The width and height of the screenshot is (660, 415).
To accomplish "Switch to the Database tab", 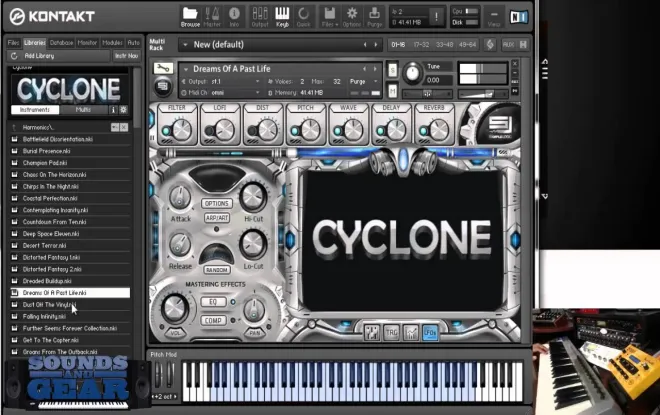I will (x=61, y=43).
